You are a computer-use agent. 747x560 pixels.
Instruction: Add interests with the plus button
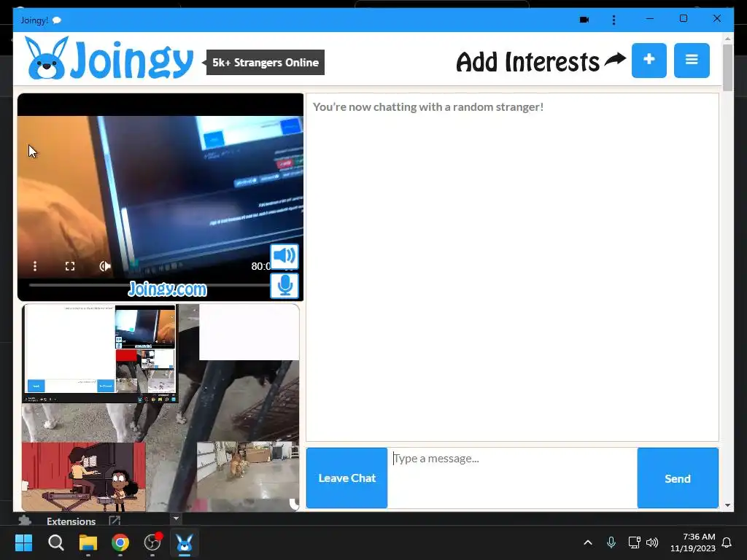tap(649, 61)
